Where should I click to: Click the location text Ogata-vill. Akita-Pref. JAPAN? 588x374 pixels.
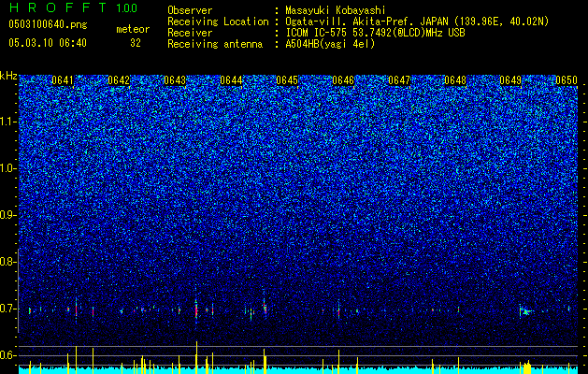366,22
